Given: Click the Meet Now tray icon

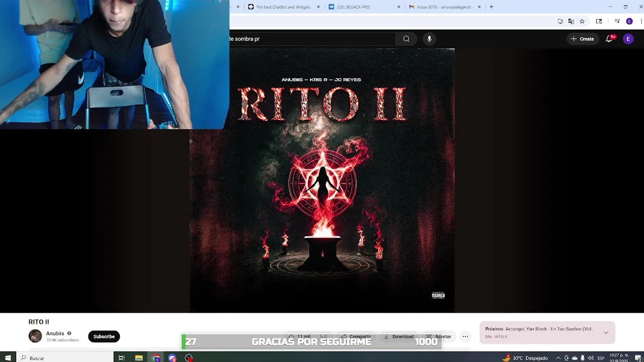Looking at the screenshot, I should [567, 358].
